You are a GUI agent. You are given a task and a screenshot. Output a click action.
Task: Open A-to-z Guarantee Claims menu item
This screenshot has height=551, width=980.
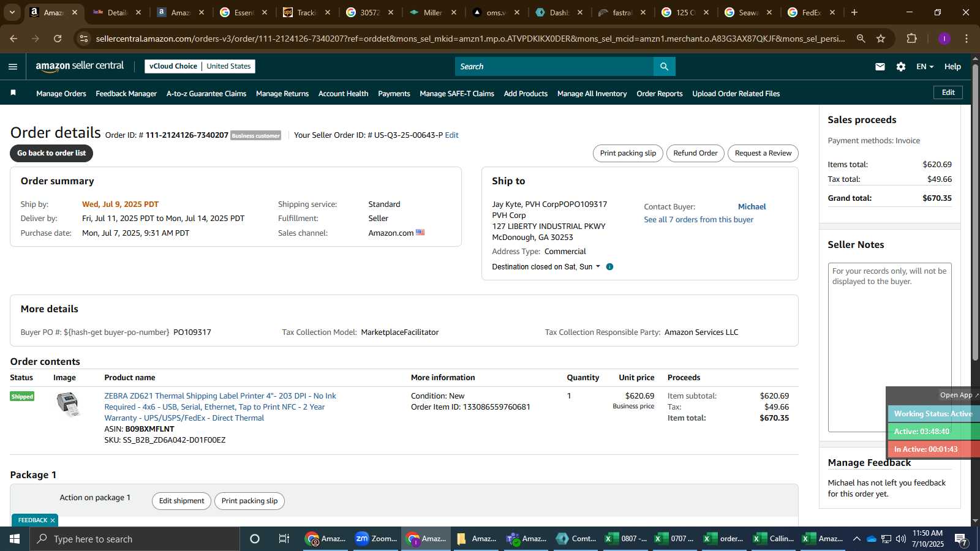[x=206, y=94]
